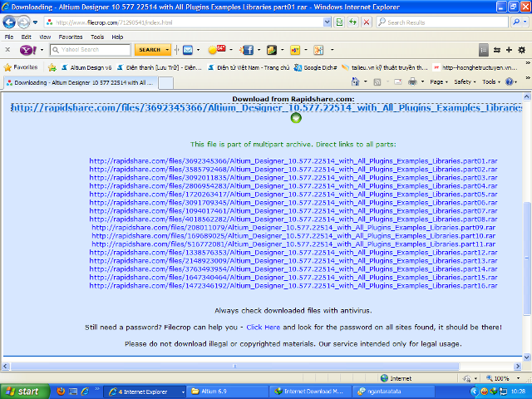Click the red Stop loading icon
This screenshot has width=532, height=399.
click(x=367, y=22)
